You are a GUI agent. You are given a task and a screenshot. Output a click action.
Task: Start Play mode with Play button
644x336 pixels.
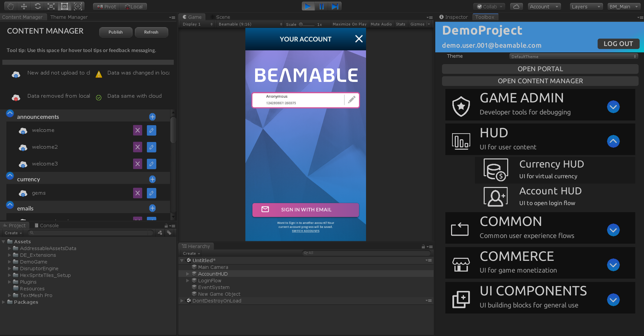click(x=308, y=6)
